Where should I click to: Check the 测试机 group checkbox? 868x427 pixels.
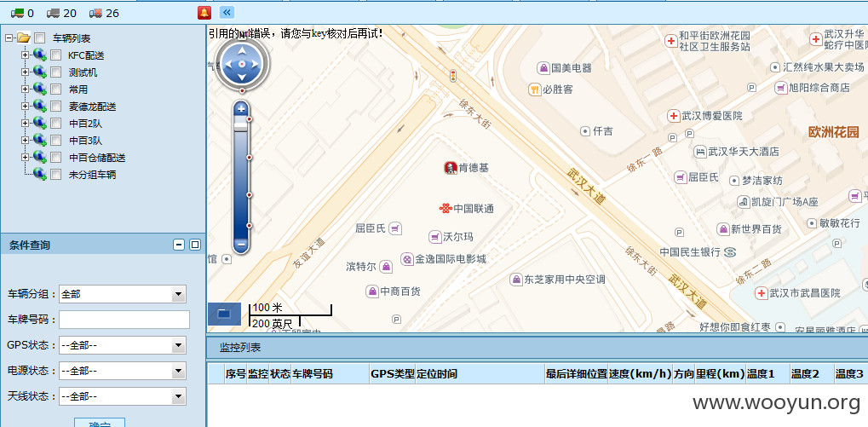point(56,72)
